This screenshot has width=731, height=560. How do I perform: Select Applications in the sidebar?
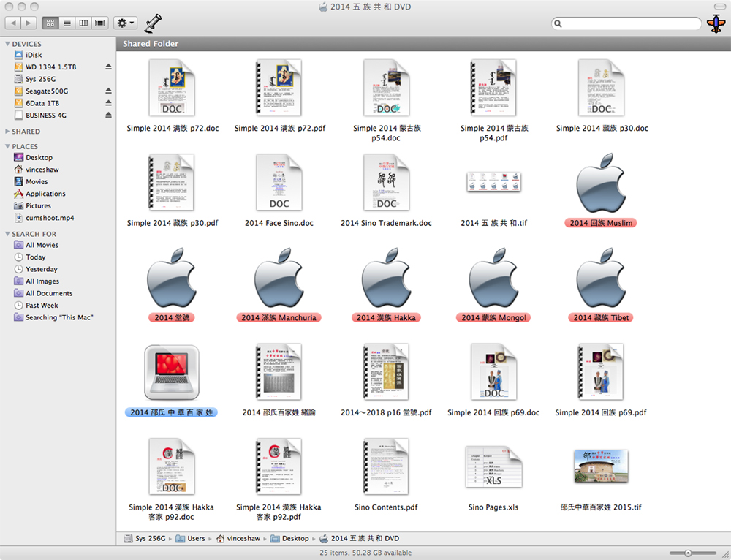(45, 194)
